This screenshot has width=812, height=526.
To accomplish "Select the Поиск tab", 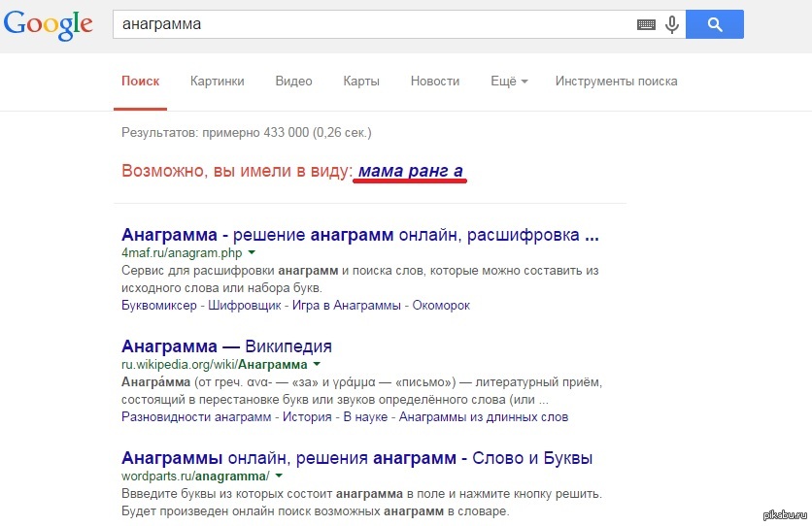I will (x=140, y=82).
